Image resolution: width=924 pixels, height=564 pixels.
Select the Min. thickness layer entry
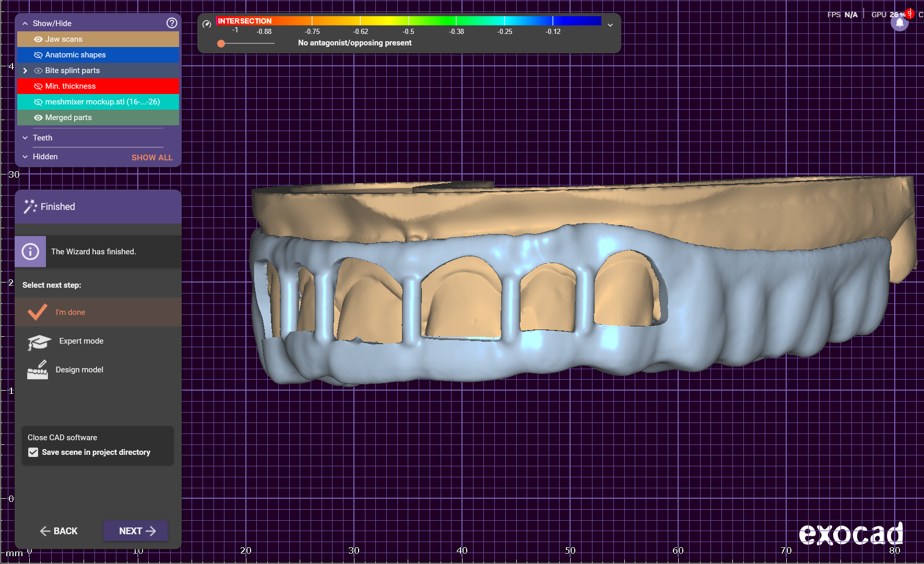click(x=70, y=86)
